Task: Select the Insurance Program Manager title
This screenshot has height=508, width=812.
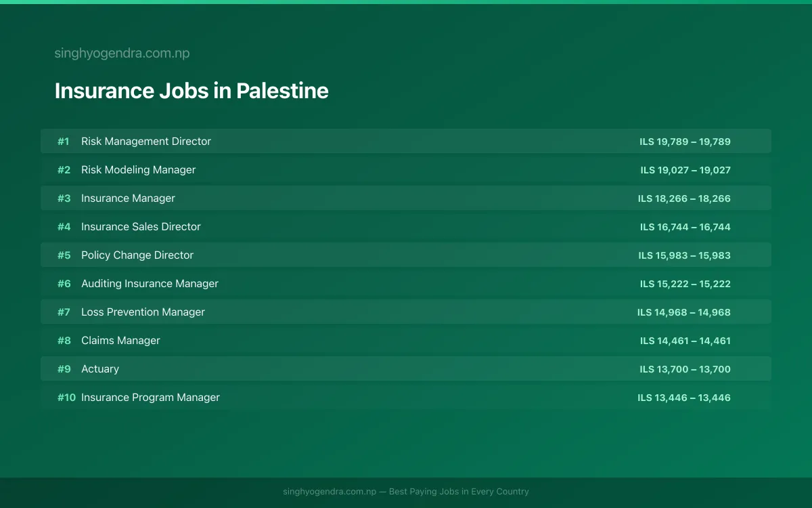Action: (150, 398)
